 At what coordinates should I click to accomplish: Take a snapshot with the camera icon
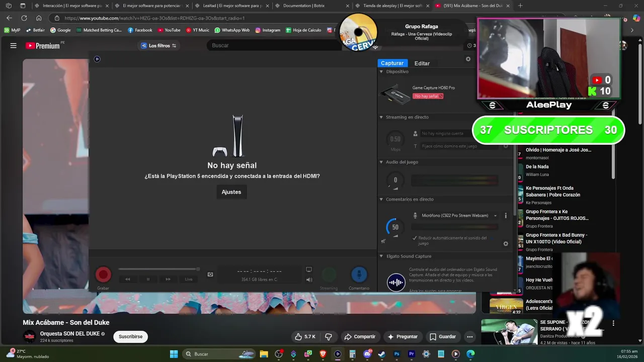coord(210,274)
